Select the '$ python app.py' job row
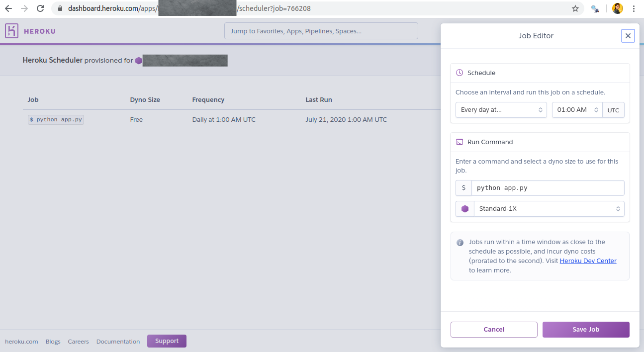This screenshot has height=352, width=644. click(x=56, y=120)
